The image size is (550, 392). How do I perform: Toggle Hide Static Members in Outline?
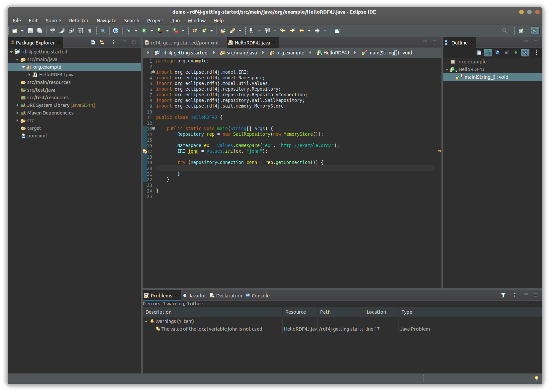tap(507, 52)
